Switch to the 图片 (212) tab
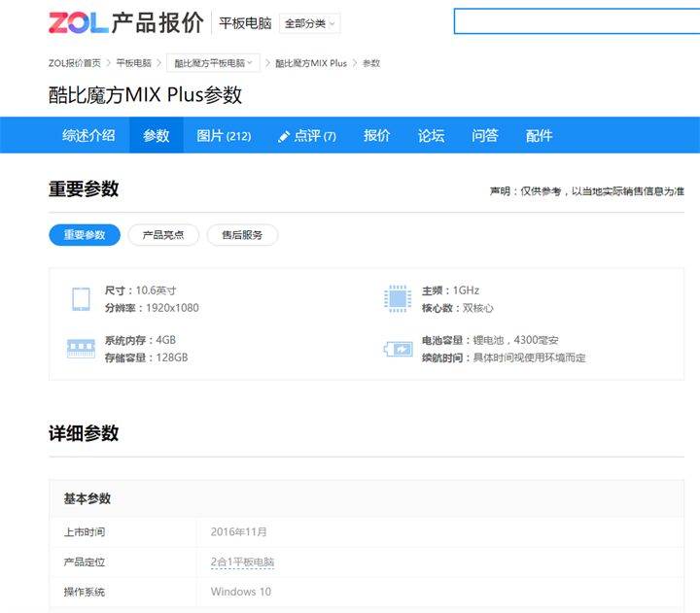The width and height of the screenshot is (700, 613). tap(224, 135)
